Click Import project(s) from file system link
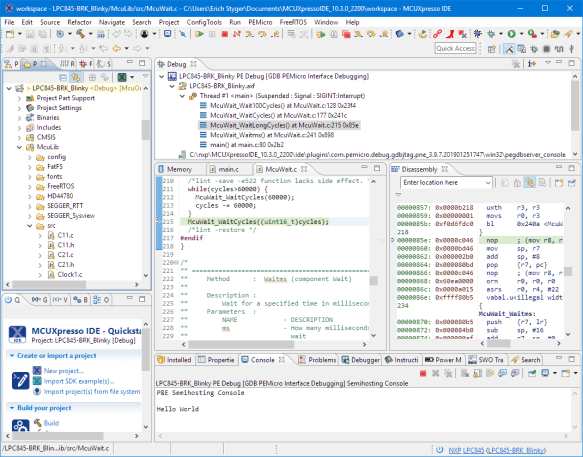This screenshot has height=457, width=583. (x=92, y=392)
